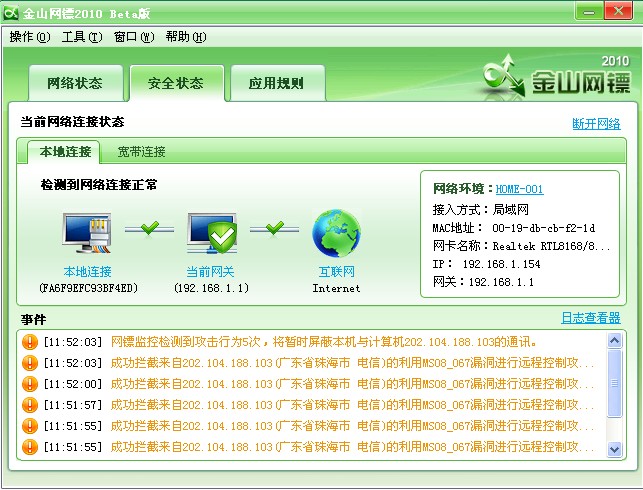Click the IP 192.168.1.154 value

coord(501,264)
